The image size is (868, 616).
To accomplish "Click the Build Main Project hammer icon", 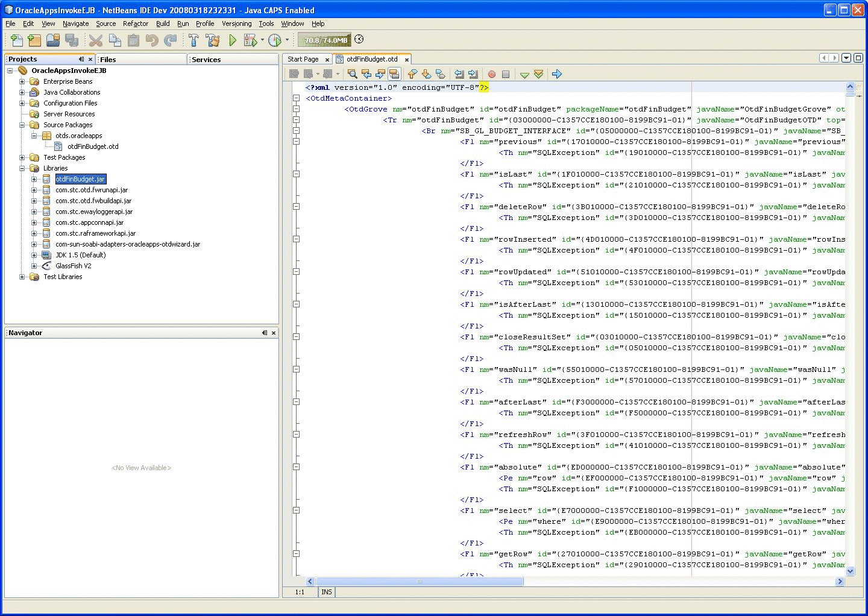I will (193, 40).
